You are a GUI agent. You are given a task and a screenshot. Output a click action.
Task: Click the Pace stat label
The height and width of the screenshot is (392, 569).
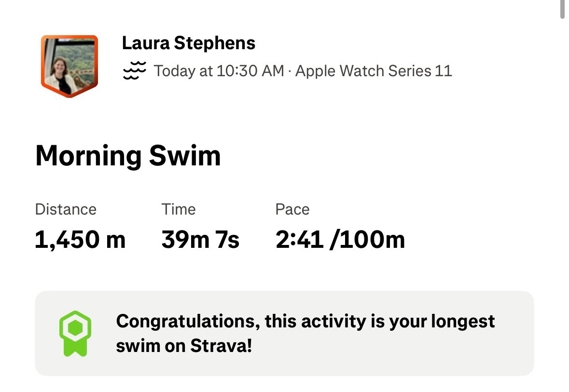[x=292, y=209]
